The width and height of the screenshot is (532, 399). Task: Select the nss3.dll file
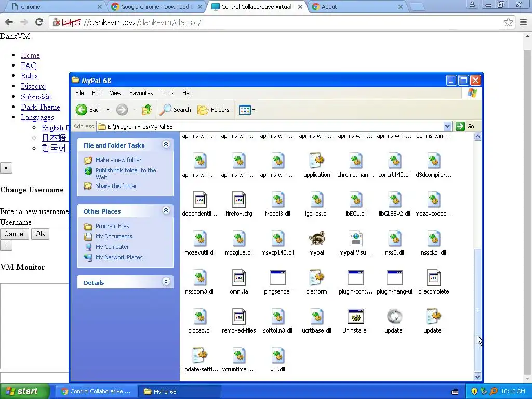[394, 238]
